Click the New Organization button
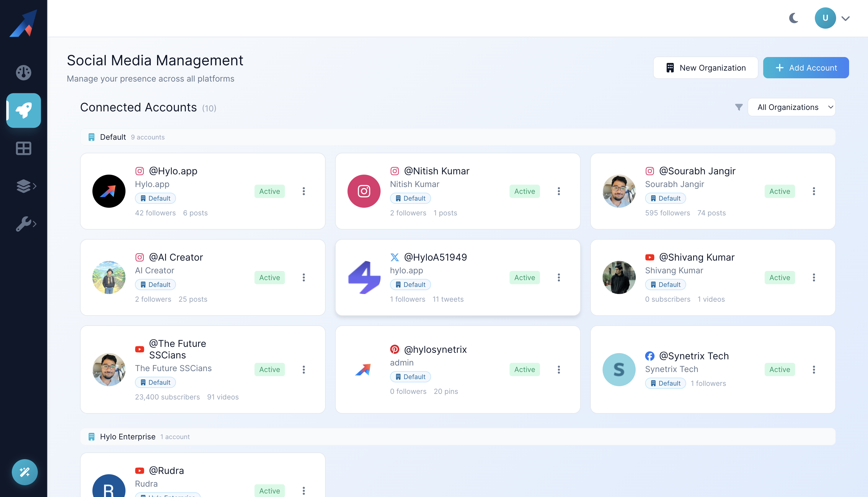Screen dimensions: 868x497 (705, 68)
